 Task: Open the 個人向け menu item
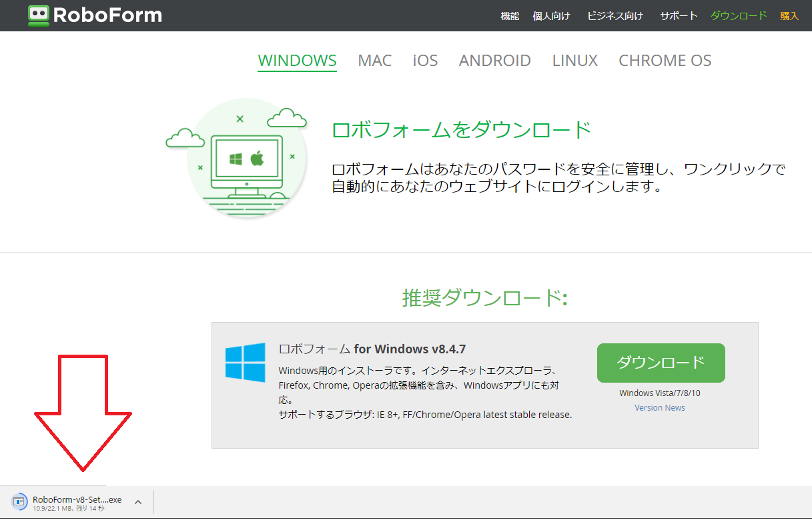552,16
